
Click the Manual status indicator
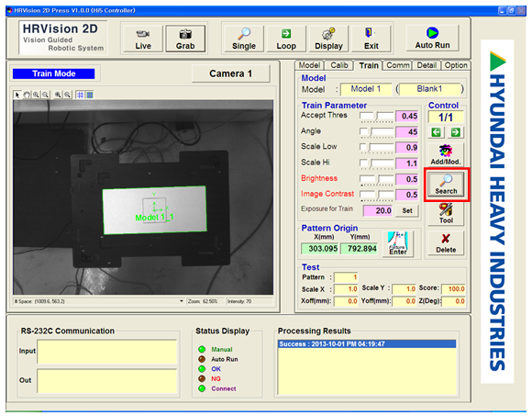[x=202, y=349]
